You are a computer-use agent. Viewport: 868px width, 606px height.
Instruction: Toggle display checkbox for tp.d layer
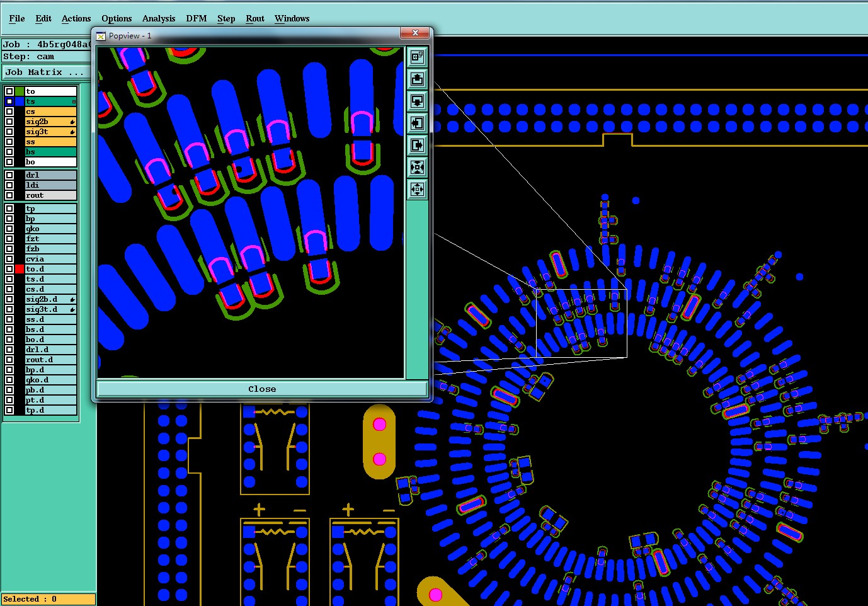[x=9, y=410]
